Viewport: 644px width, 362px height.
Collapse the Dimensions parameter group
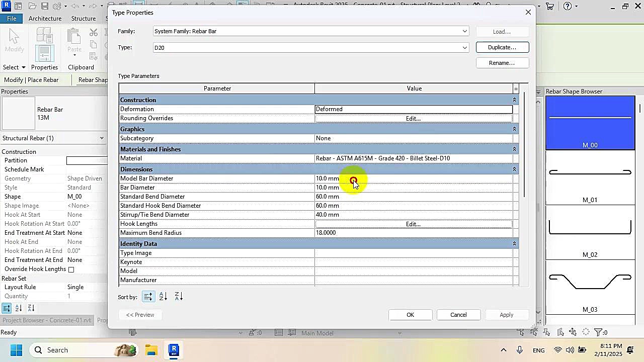tap(514, 169)
